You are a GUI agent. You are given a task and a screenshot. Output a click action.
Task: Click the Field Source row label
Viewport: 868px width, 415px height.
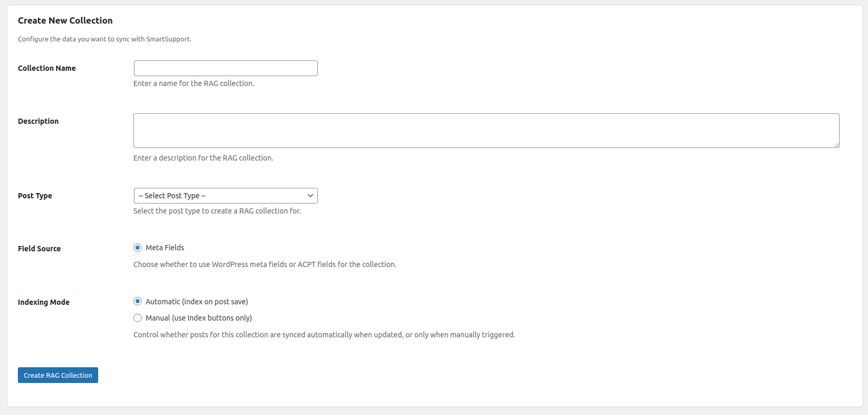[x=39, y=249]
